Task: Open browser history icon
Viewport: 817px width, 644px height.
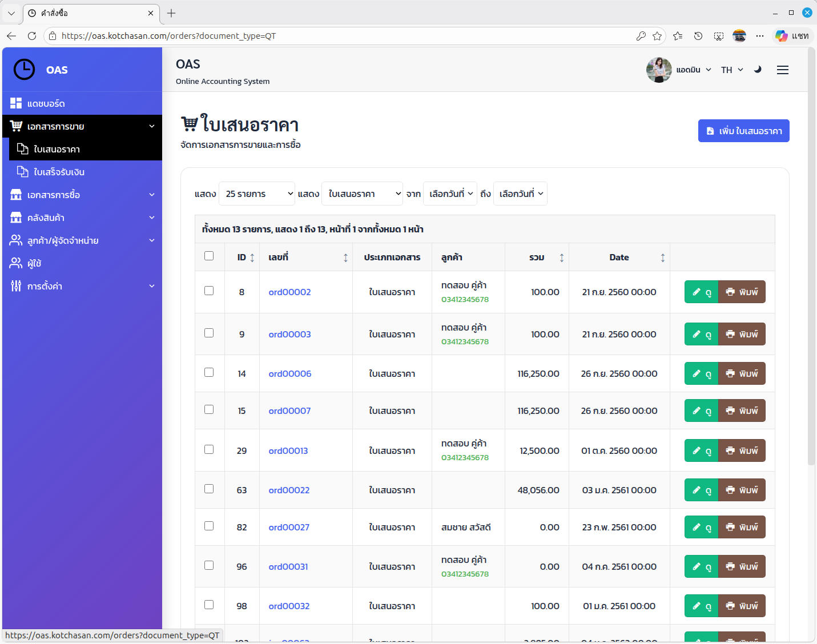Action: point(698,36)
